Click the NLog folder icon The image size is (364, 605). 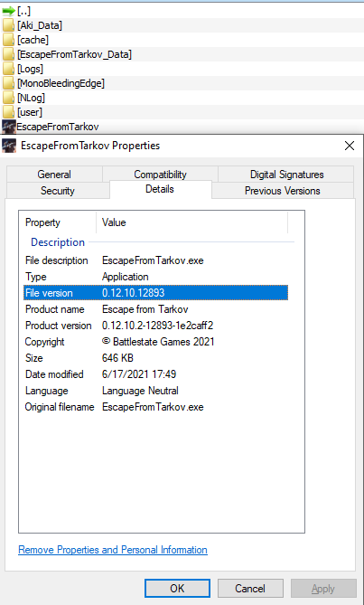click(8, 98)
